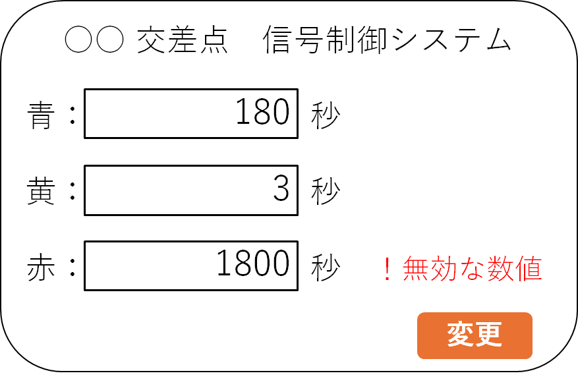
Task: Click the value 180 in the field
Action: pos(262,113)
